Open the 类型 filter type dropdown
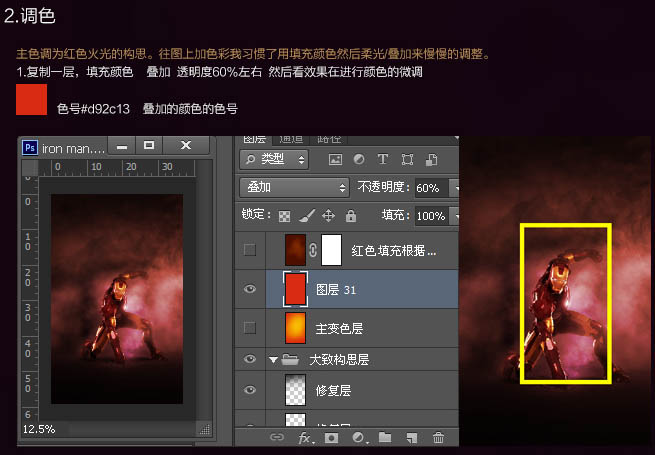Image resolution: width=655 pixels, height=455 pixels. coord(274,160)
